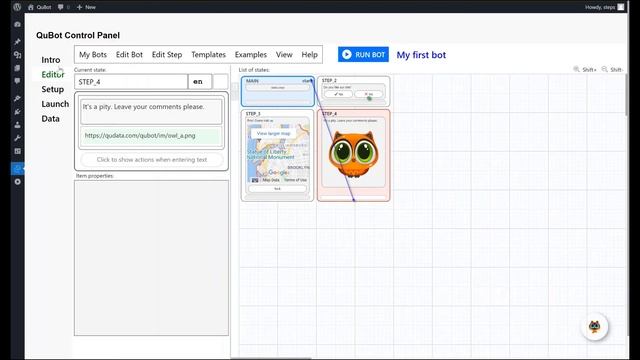
Task: Click View larger map in STEP_3
Action: [273, 133]
